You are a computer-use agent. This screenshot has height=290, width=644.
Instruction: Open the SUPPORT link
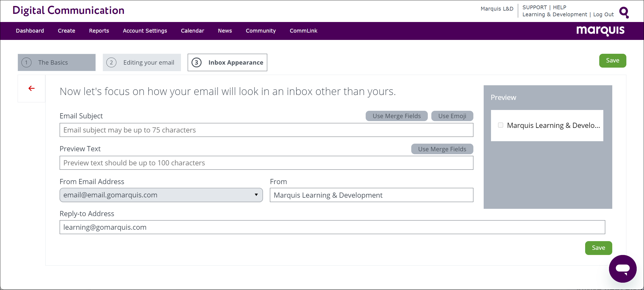coord(534,7)
